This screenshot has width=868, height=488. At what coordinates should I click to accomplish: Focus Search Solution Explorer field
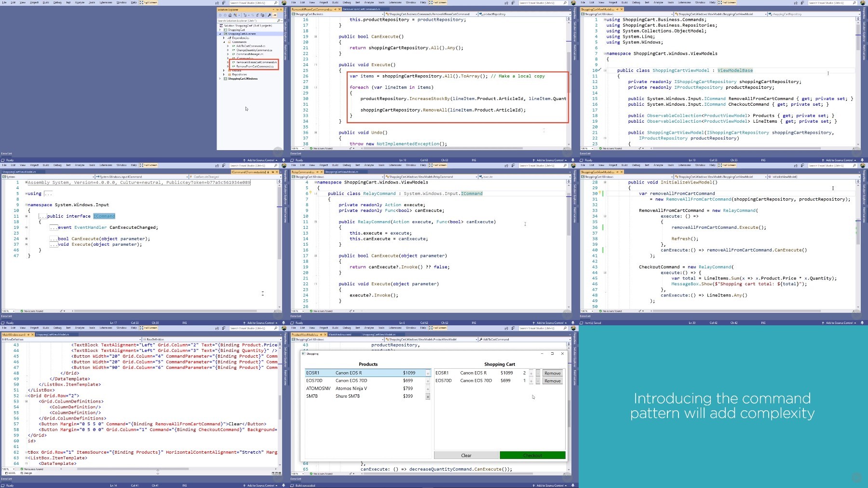point(247,21)
